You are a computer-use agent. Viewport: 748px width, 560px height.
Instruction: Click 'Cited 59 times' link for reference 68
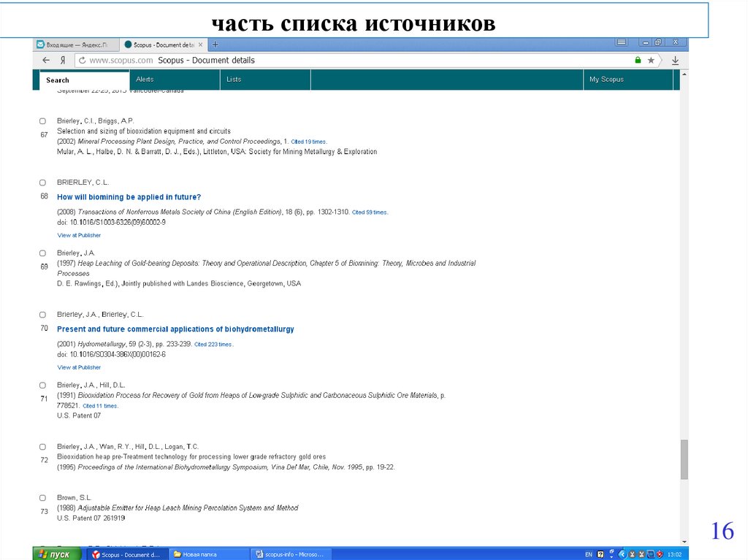(370, 212)
